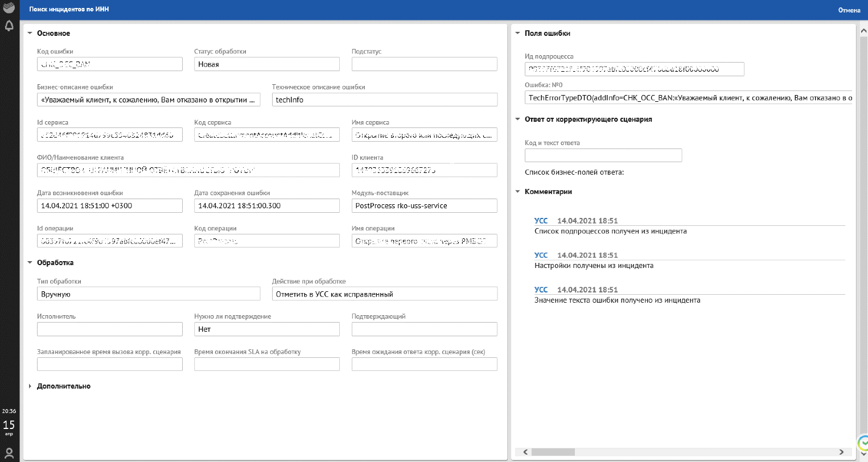Collapse the Поля ошибки section
This screenshot has height=462, width=868.
518,34
